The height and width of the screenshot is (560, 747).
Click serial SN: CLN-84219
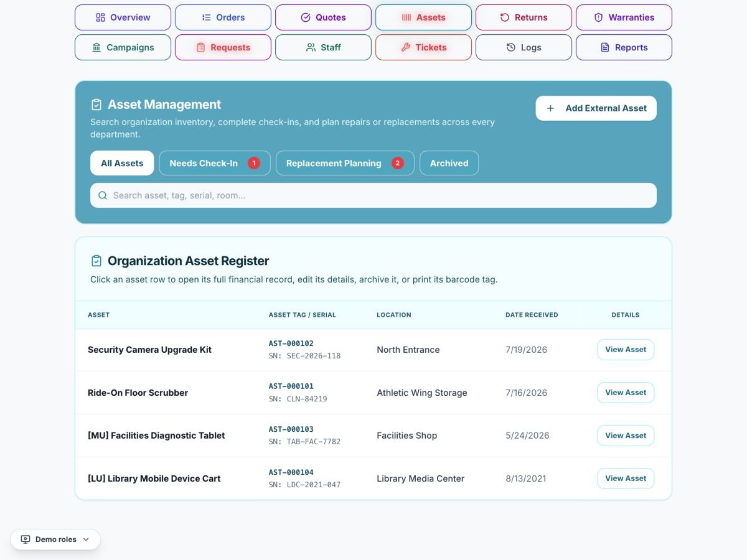(x=298, y=399)
